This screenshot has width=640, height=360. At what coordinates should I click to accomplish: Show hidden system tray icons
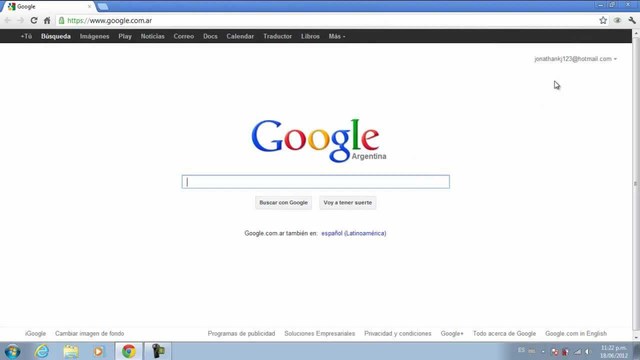point(543,351)
